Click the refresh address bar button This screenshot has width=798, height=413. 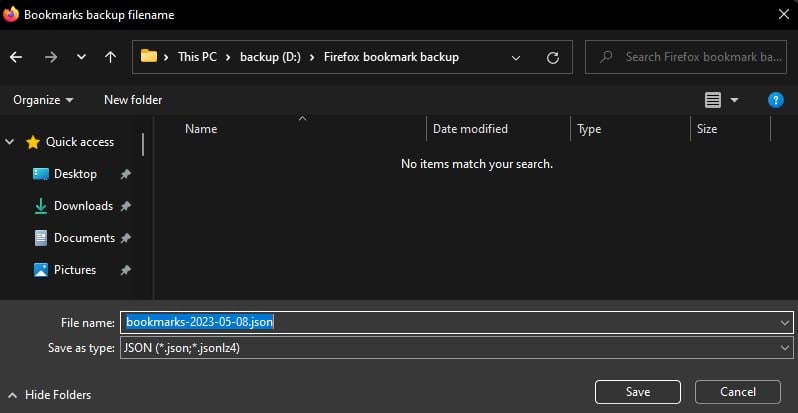[551, 57]
